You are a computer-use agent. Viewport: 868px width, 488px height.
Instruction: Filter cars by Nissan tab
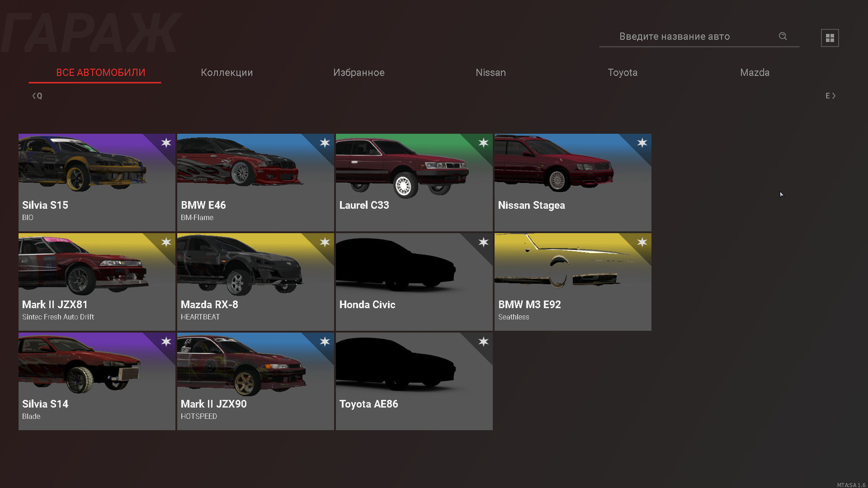(491, 73)
